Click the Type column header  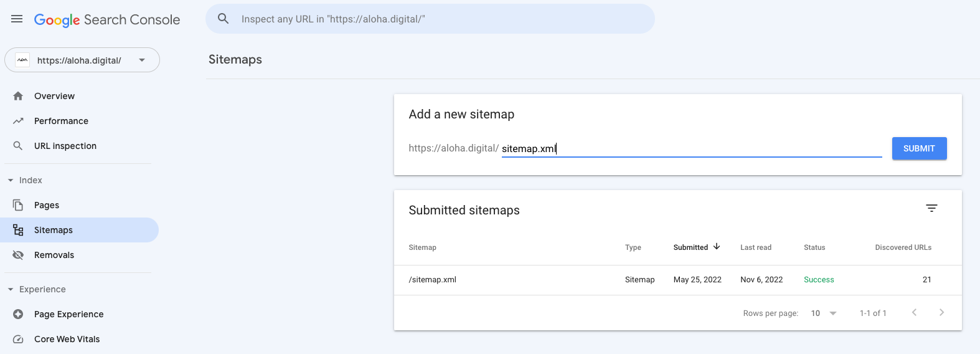pos(633,247)
